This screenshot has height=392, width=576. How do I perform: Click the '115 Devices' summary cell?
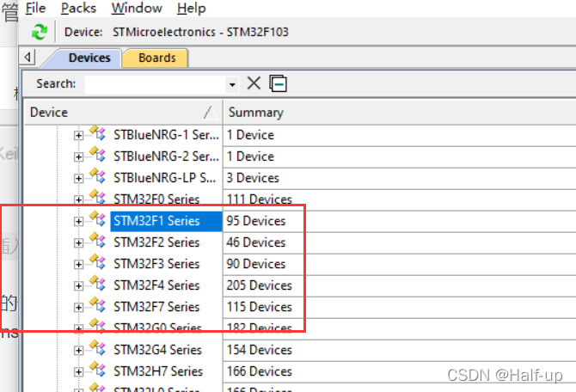click(260, 307)
